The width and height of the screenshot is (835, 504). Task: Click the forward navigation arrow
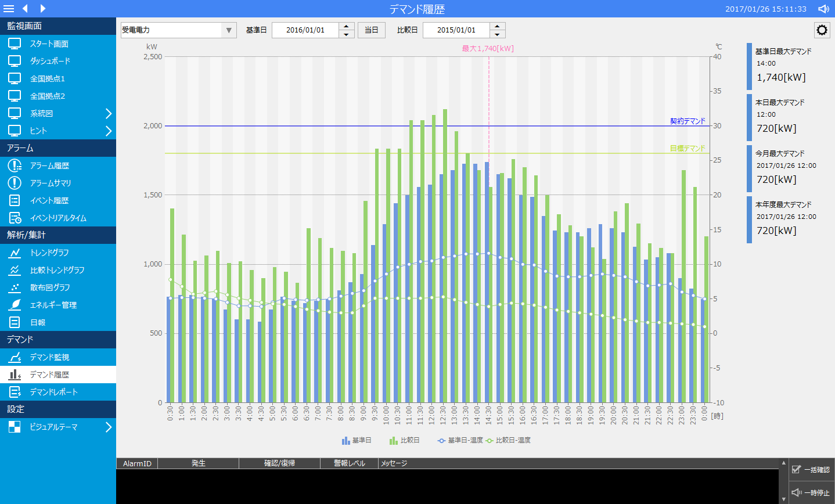[x=43, y=9]
